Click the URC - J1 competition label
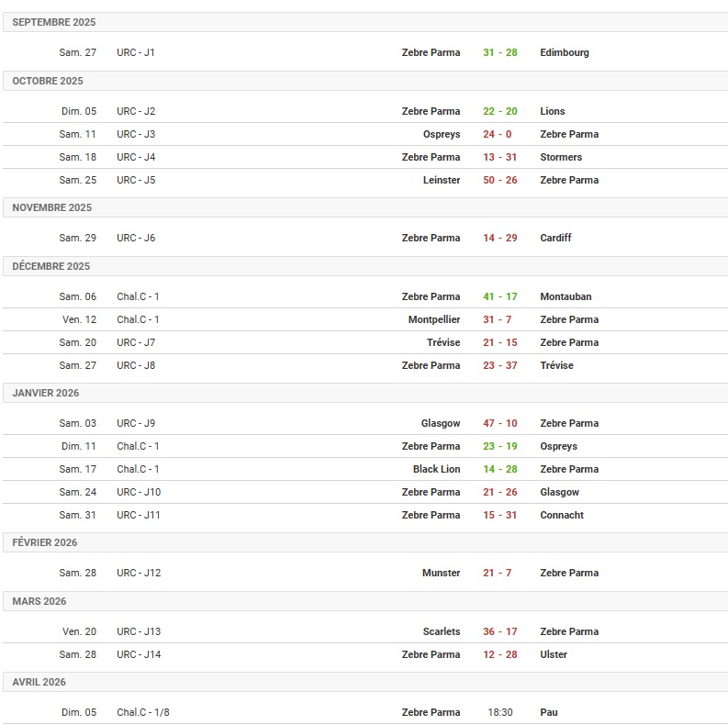The image size is (728, 725). point(136,52)
